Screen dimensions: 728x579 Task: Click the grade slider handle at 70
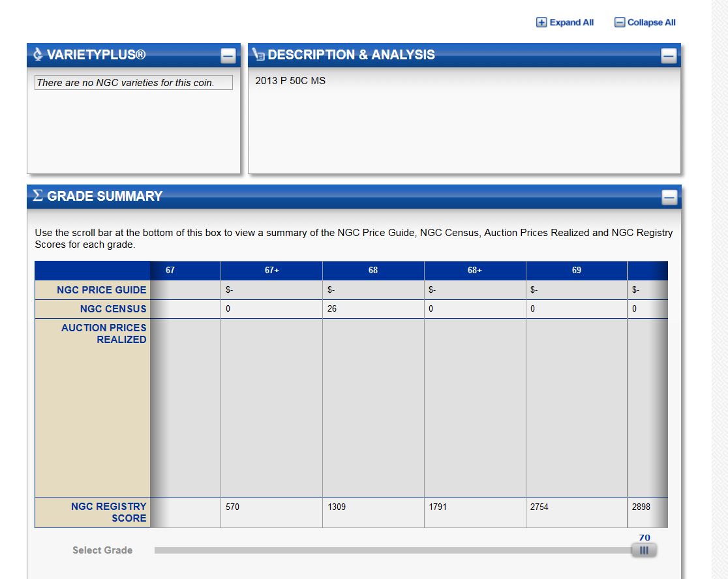[x=644, y=550]
